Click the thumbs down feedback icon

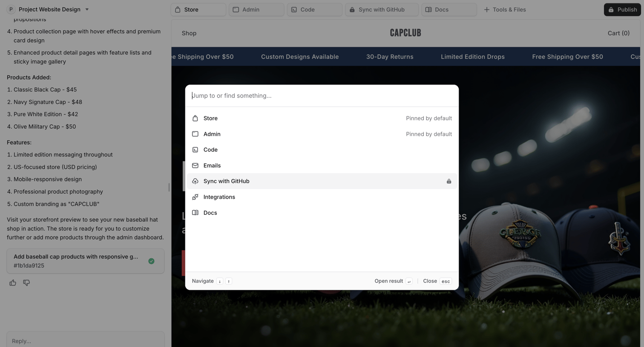pos(26,283)
